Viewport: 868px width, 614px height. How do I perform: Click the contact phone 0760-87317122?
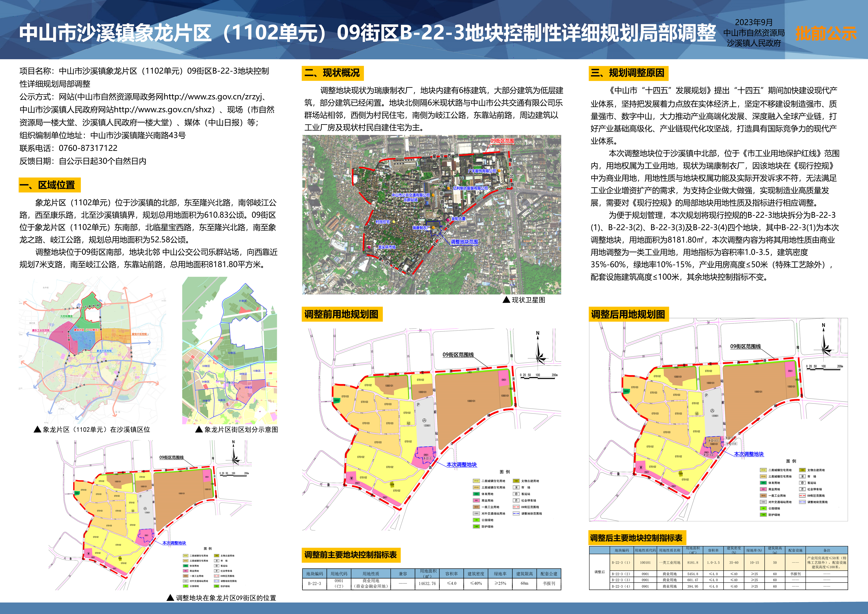88,148
